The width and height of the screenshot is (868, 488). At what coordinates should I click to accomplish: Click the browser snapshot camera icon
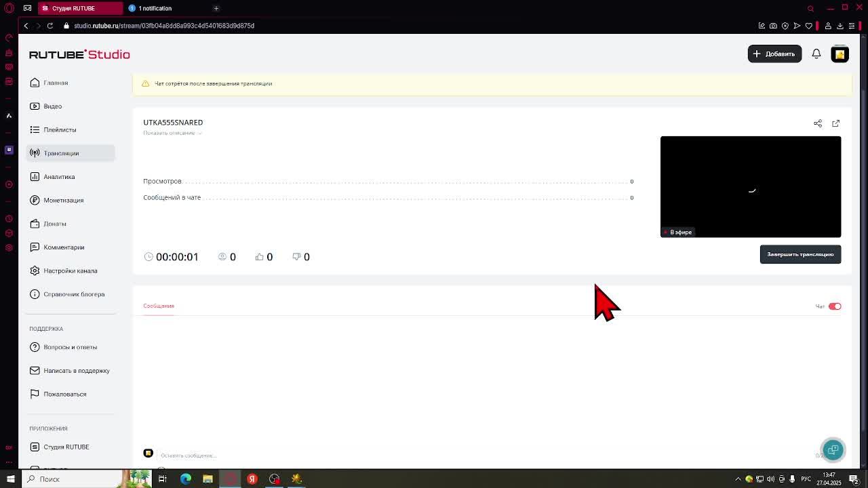pos(773,26)
